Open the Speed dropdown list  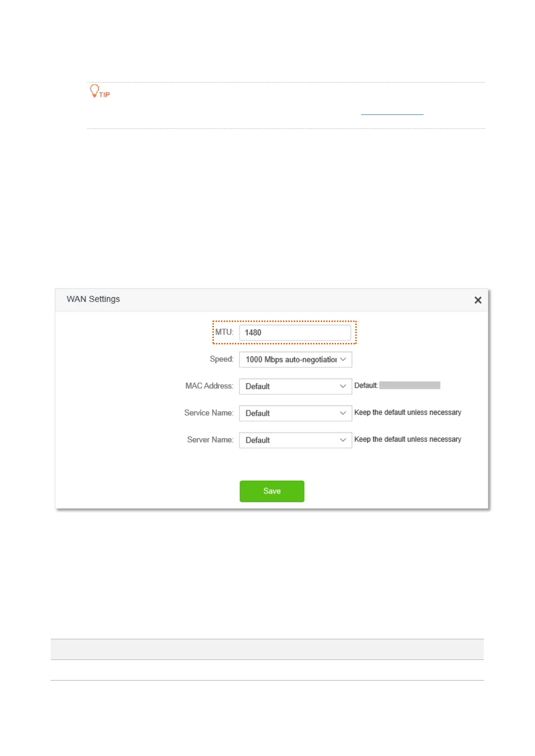[x=296, y=360]
